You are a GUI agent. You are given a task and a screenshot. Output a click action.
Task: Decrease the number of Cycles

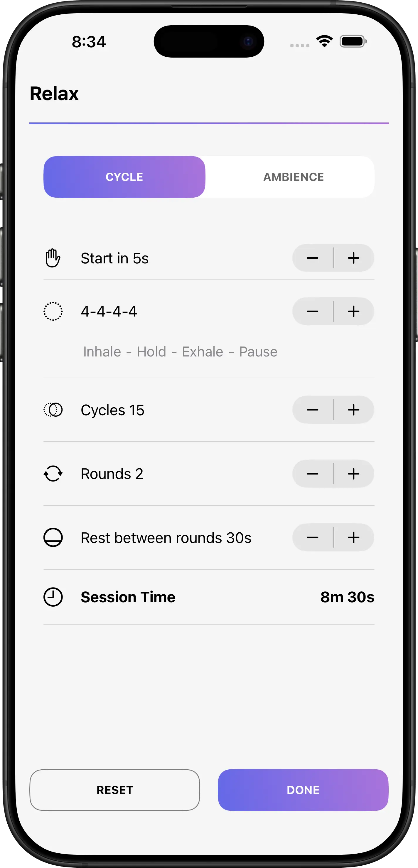point(313,410)
